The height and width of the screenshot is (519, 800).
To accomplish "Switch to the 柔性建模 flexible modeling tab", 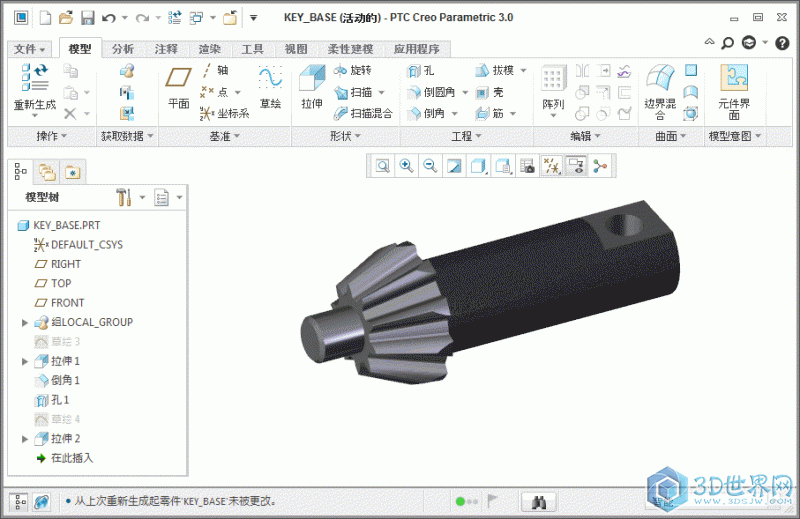I will pos(351,49).
